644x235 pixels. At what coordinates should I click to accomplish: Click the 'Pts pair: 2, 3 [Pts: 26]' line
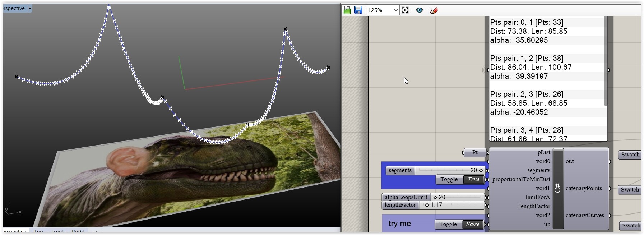[527, 94]
